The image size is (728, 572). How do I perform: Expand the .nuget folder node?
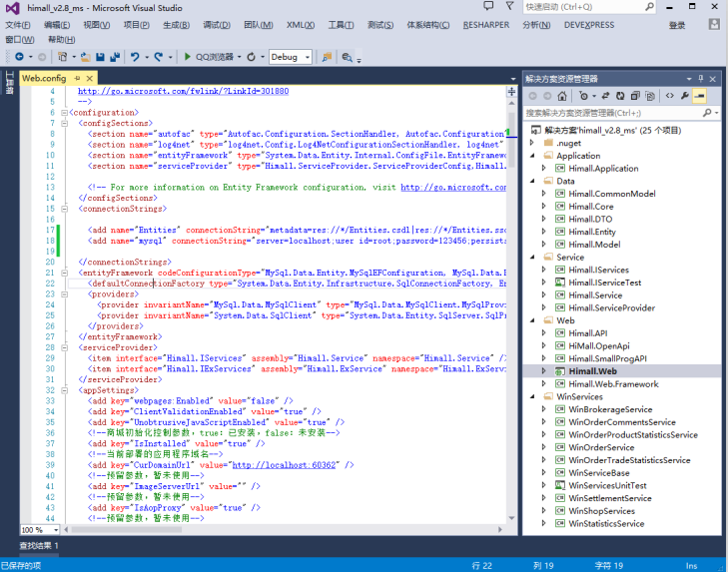click(x=532, y=143)
